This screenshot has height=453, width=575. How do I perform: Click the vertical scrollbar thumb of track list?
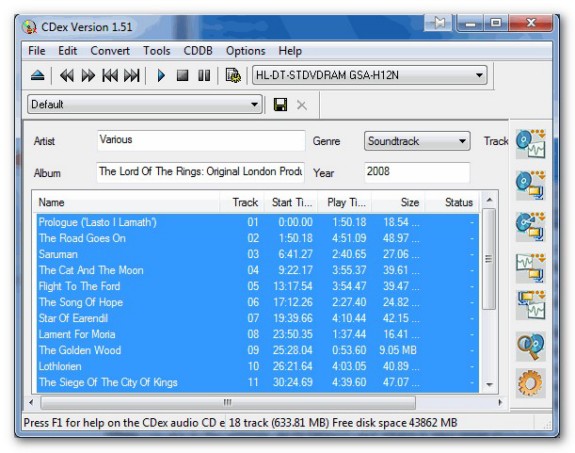point(488,259)
